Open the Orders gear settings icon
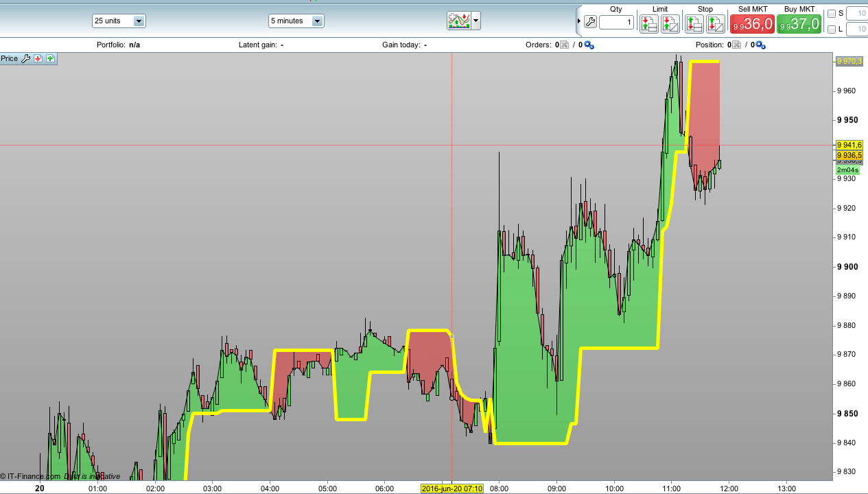This screenshot has width=868, height=494. [x=589, y=45]
